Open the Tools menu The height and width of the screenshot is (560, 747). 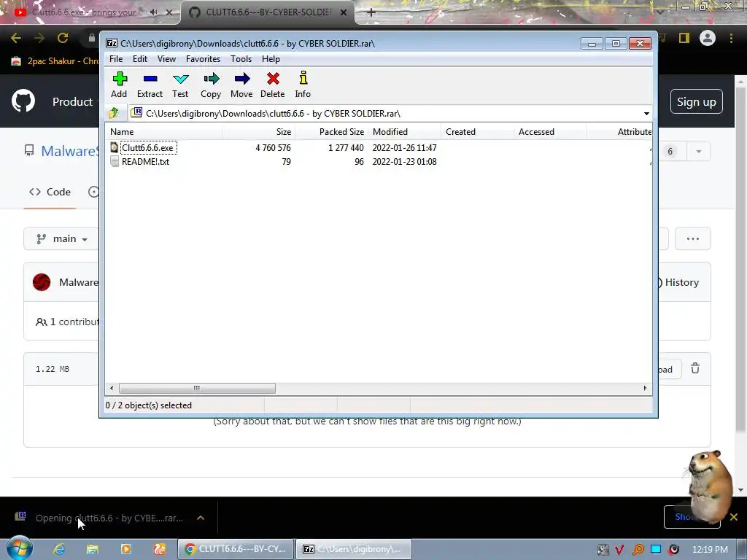tap(241, 59)
